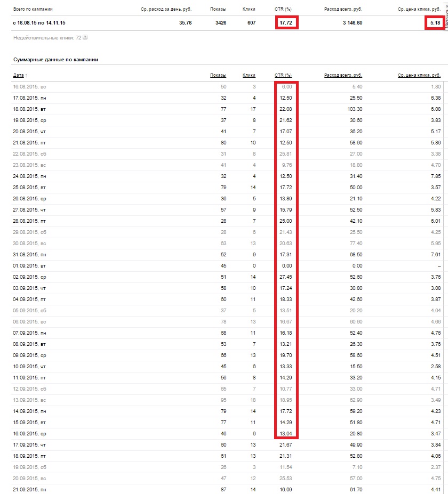Select date row 14.09.2015, пн
This screenshot has width=448, height=494.
click(x=227, y=411)
